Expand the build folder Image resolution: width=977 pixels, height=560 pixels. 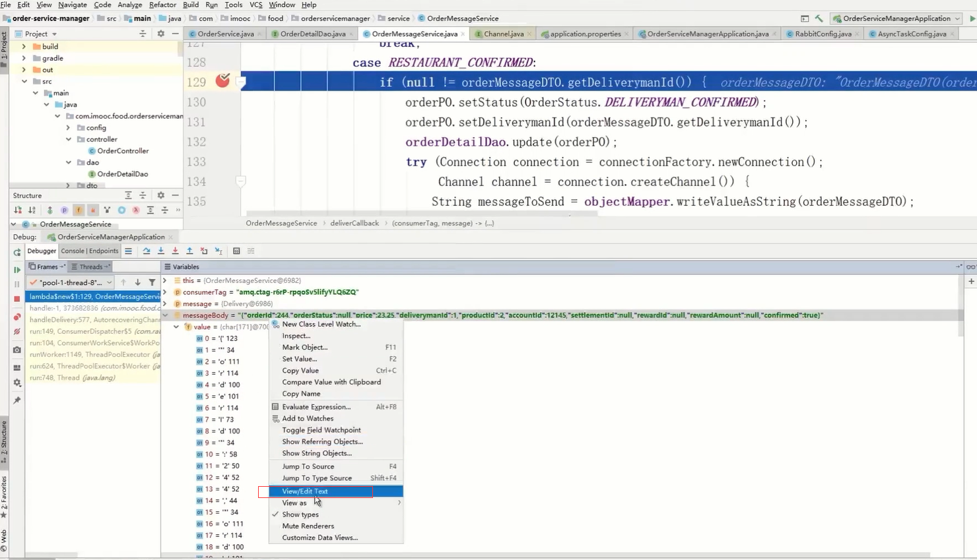pos(24,47)
